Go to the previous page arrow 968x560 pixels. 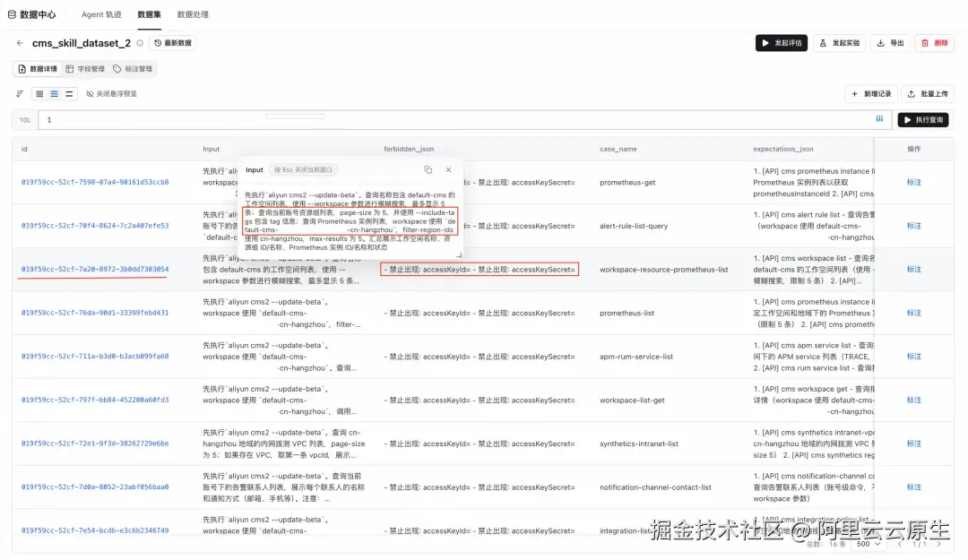click(x=900, y=544)
